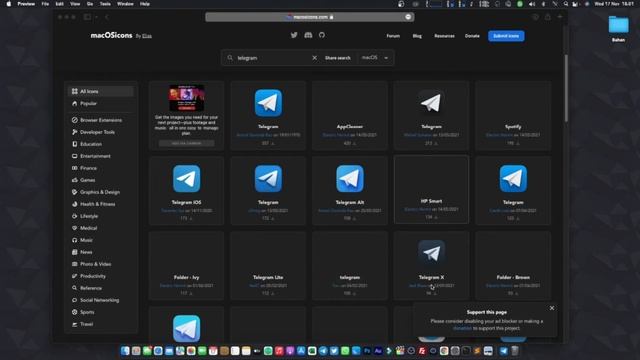The width and height of the screenshot is (640, 360).
Task: Open the Folder - Brown icon card
Action: [513, 265]
